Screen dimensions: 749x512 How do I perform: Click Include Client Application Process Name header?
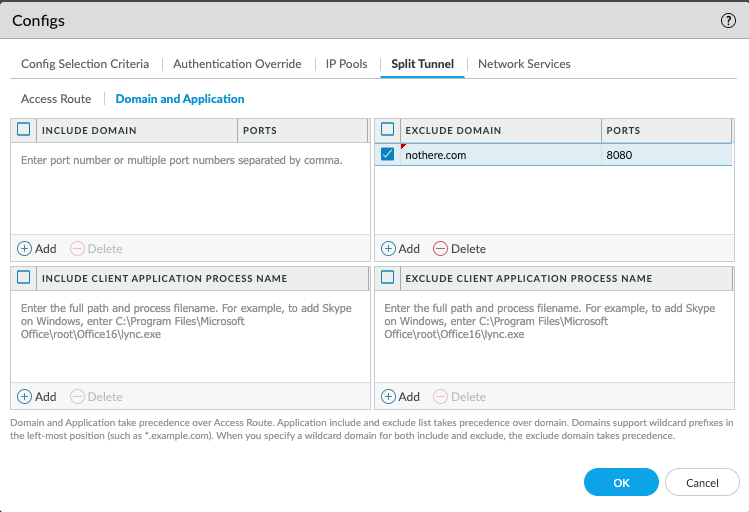203,278
